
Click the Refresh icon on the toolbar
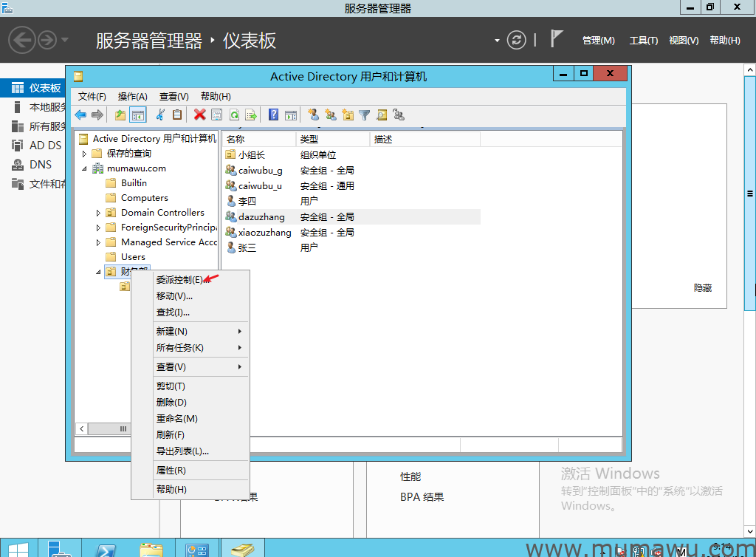point(235,115)
